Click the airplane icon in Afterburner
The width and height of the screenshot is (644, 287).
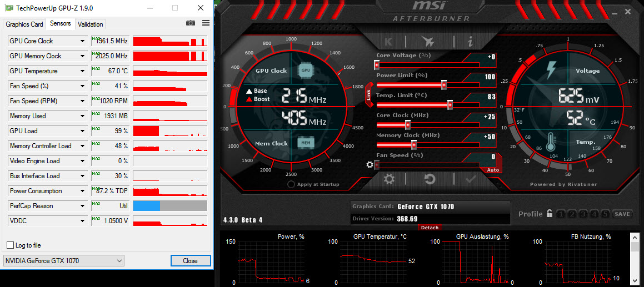[428, 42]
